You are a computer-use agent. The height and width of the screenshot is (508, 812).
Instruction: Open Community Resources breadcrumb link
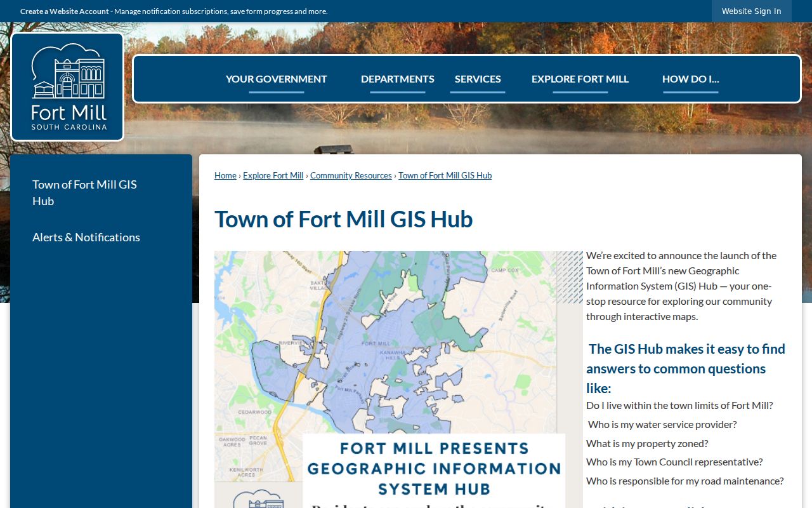pos(351,175)
